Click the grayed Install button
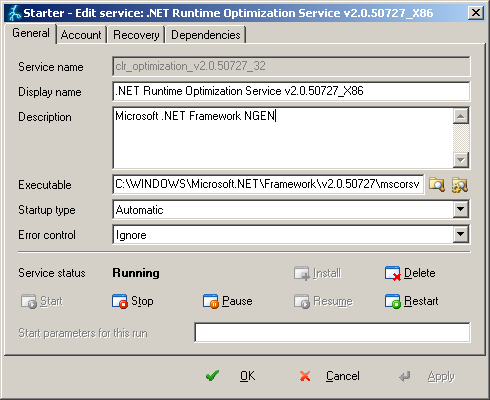490x400 pixels. click(x=317, y=273)
